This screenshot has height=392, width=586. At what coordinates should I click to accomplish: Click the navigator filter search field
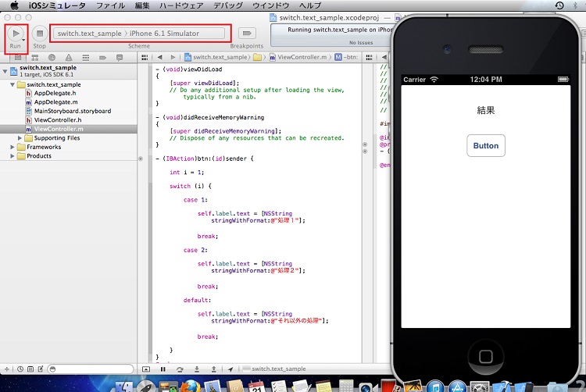tap(91, 369)
